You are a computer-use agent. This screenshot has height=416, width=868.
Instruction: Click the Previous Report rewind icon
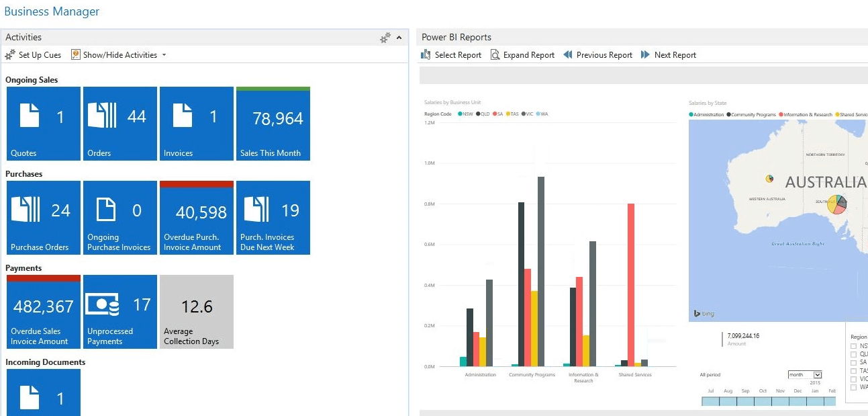tap(568, 55)
